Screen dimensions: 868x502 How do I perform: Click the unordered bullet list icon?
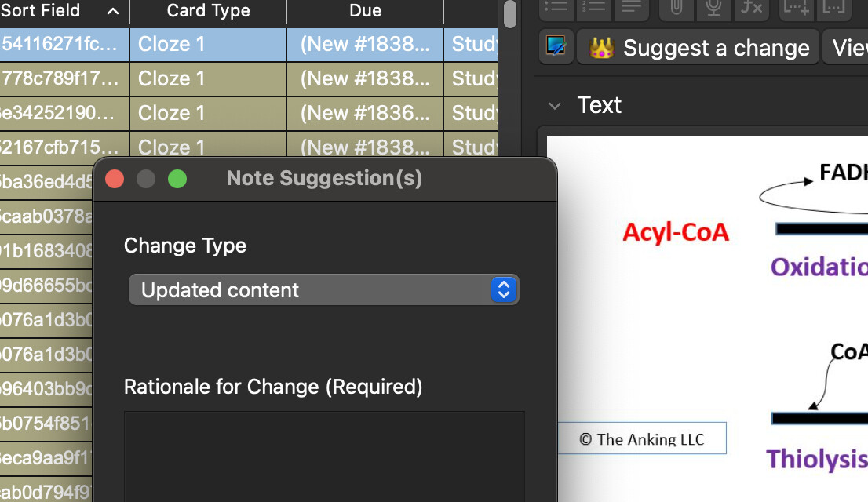(556, 7)
